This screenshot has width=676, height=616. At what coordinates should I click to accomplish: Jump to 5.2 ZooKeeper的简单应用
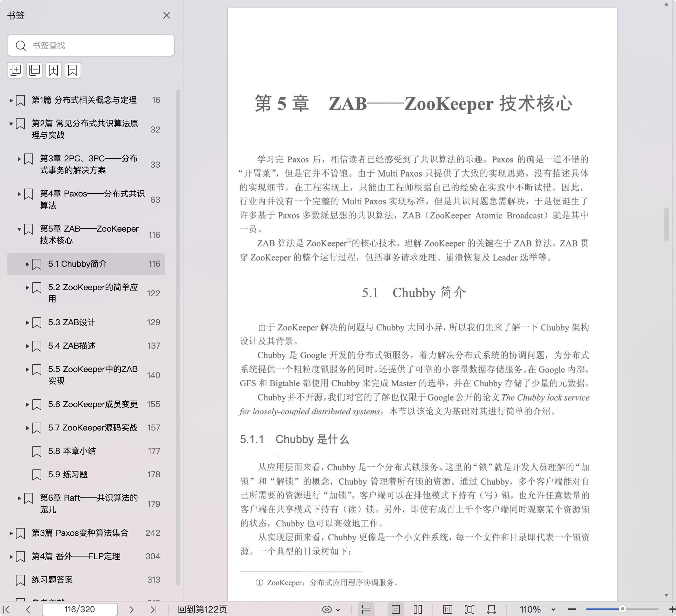point(93,293)
